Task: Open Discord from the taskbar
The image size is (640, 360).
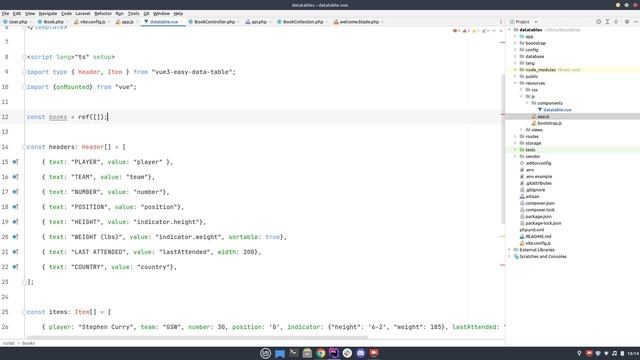Action: tap(360, 353)
